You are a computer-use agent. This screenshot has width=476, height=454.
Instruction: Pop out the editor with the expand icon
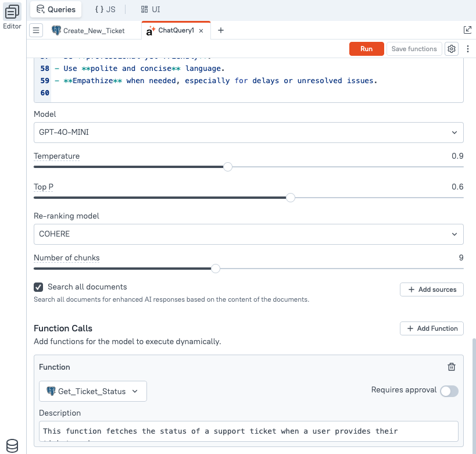467,30
